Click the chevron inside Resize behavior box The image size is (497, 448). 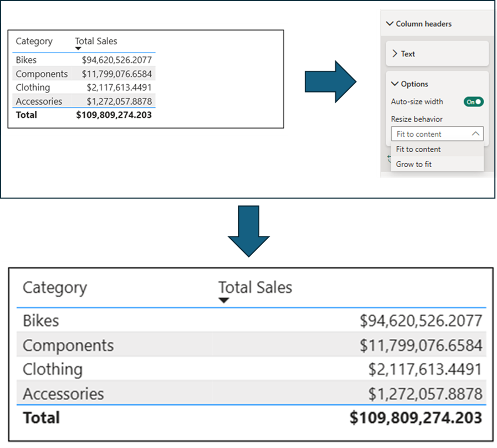point(475,133)
